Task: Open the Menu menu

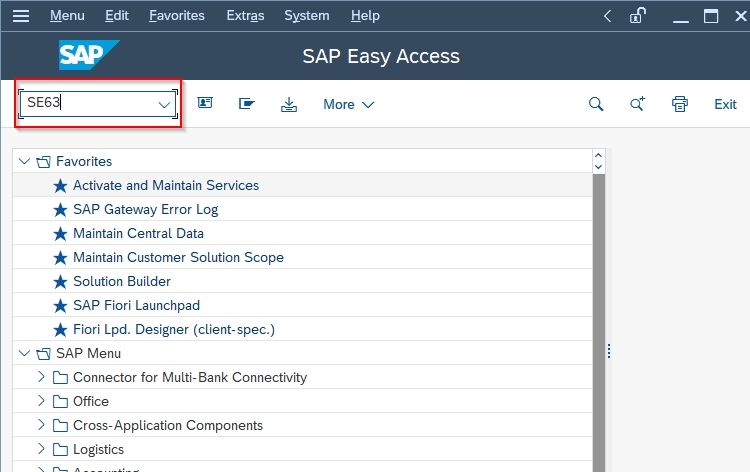Action: 67,16
